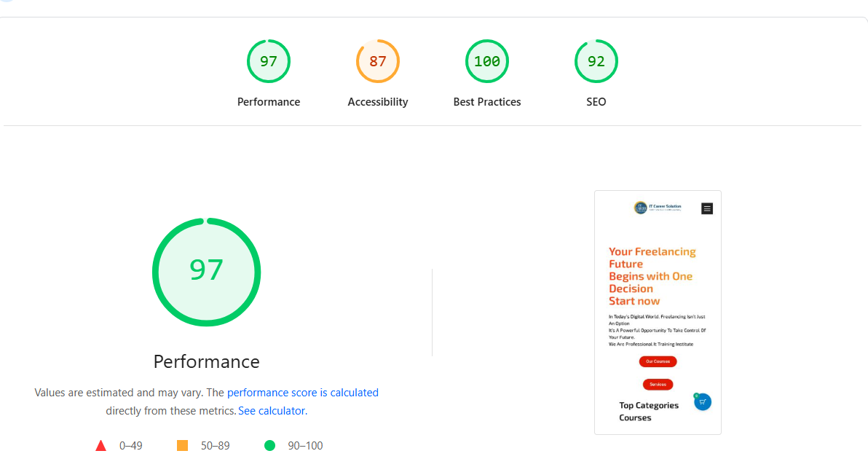Click the 'Our Courses' button in the preview
Viewport: 868px width, 475px height.
[x=658, y=361]
